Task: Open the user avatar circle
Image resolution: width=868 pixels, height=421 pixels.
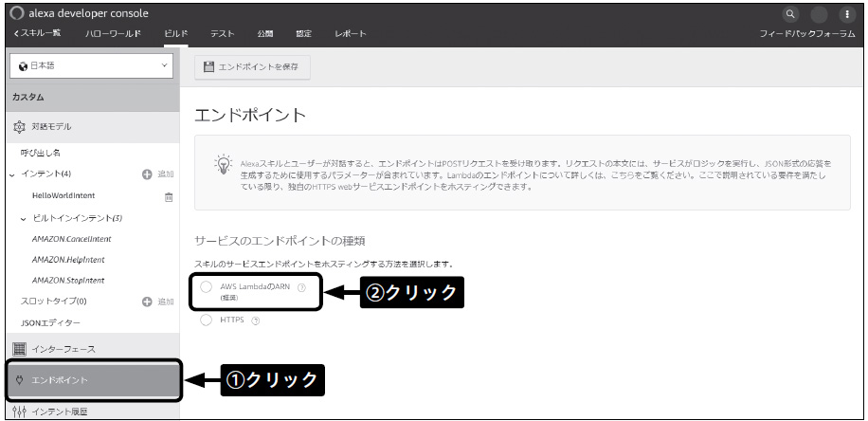Action: click(819, 14)
